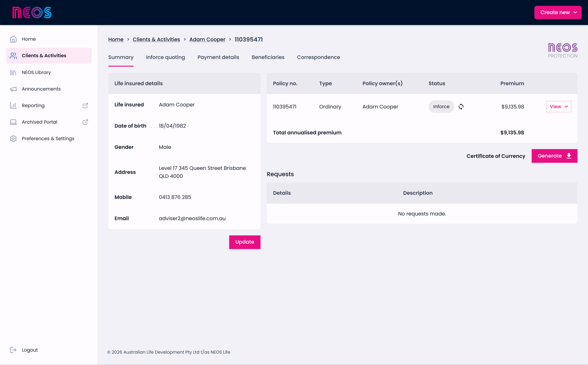The image size is (588, 365).
Task: Click the Logout exit icon
Action: 13,350
